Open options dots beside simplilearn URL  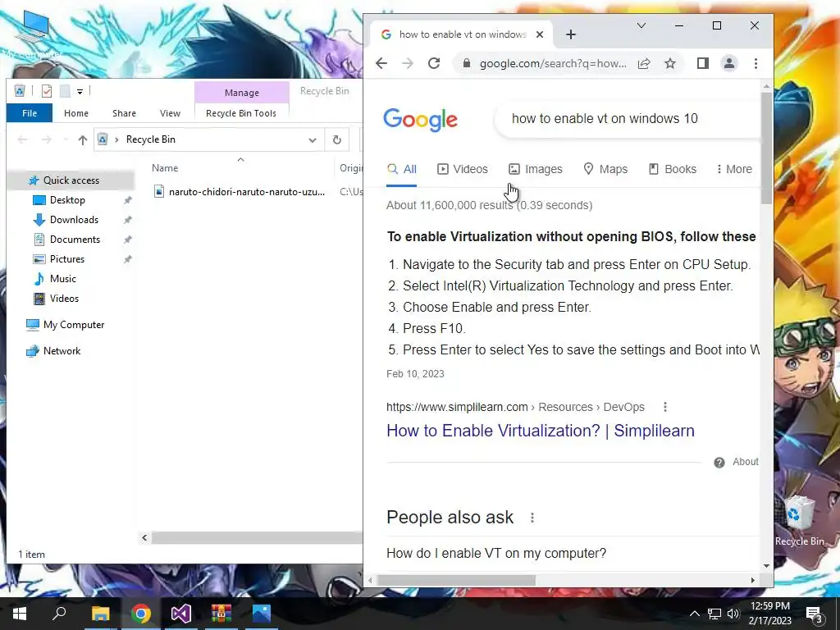[664, 407]
